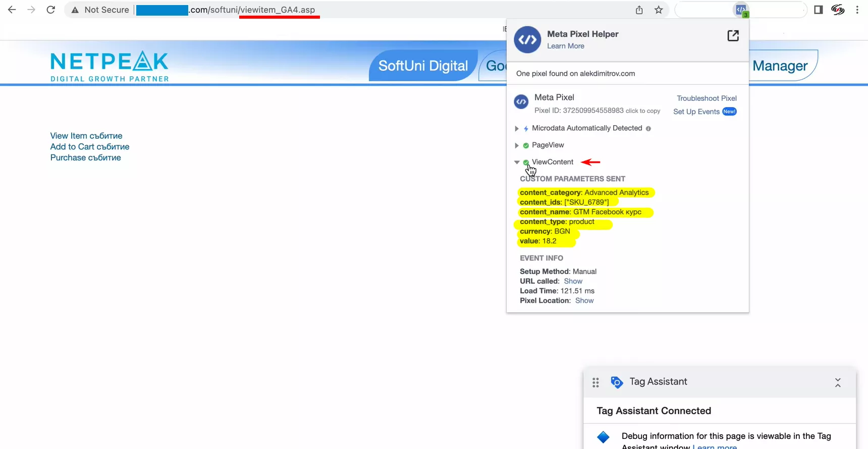Open the SoftUni Digital tab
The height and width of the screenshot is (449, 868).
point(423,66)
